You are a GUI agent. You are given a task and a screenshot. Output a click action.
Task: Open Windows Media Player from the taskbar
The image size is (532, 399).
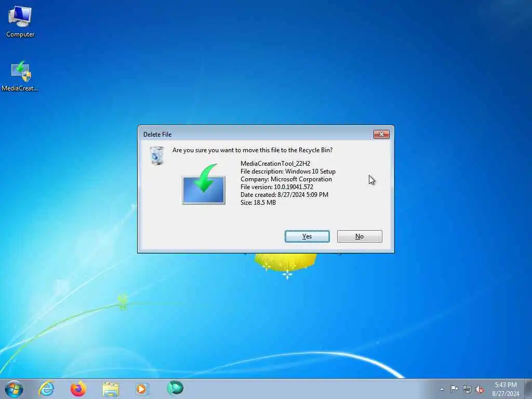(x=142, y=389)
